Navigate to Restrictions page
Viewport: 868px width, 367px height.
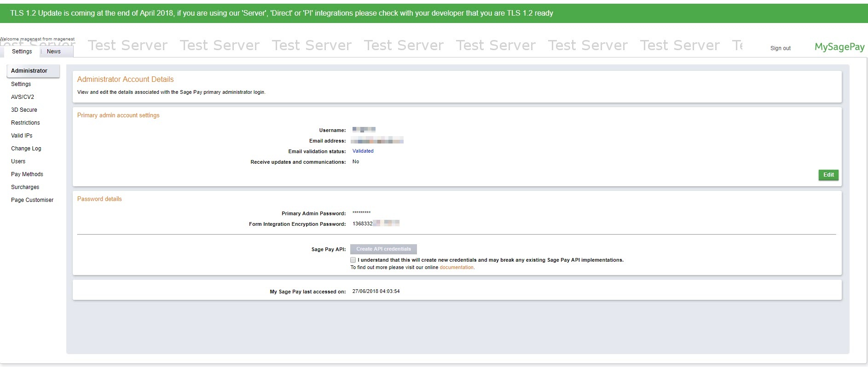click(25, 123)
